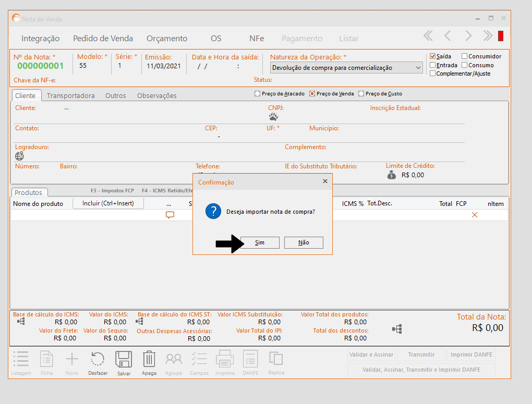Uncheck the Saída checkbox
This screenshot has width=532, height=404.
pyautogui.click(x=432, y=56)
